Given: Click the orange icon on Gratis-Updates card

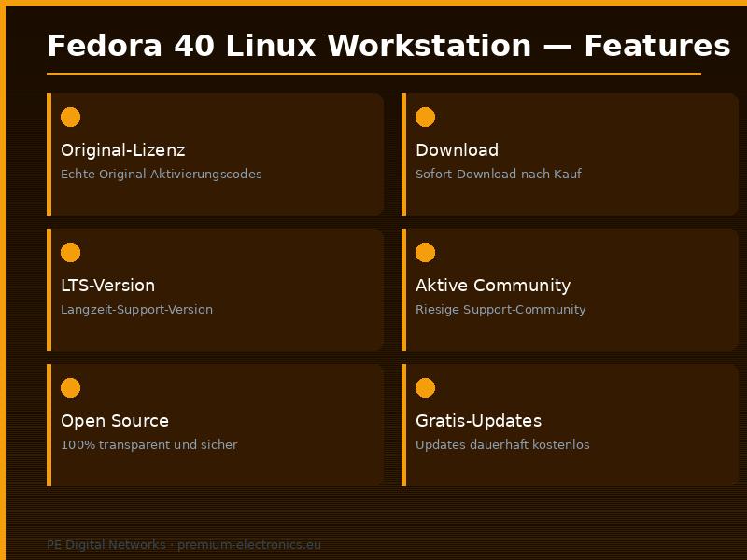Looking at the screenshot, I should pos(425,387).
